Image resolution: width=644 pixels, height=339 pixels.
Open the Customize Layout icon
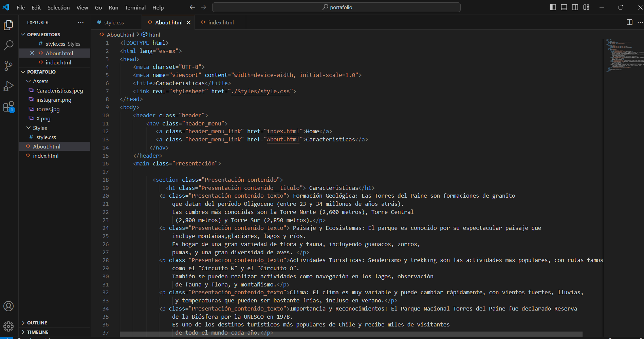[x=586, y=7]
